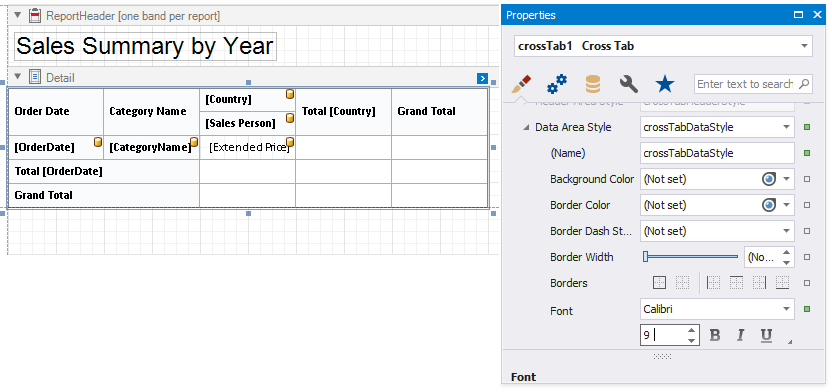The height and width of the screenshot is (392, 832).
Task: Click the Border Width slider handle
Action: click(646, 257)
